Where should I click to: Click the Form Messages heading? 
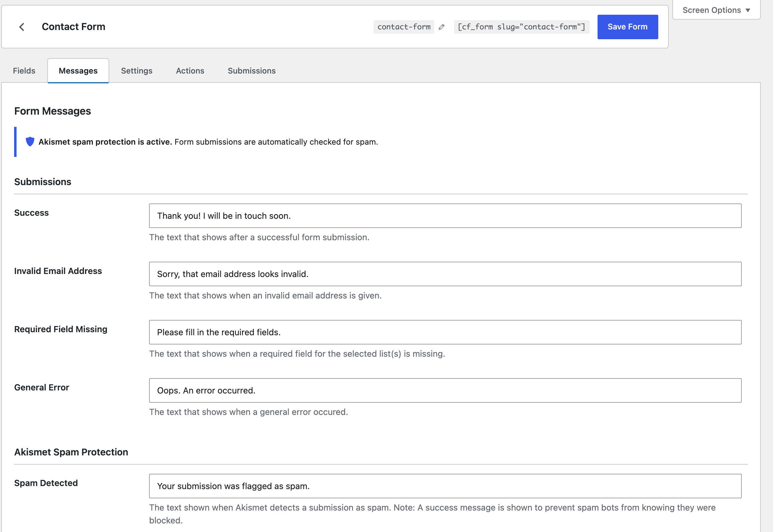52,111
